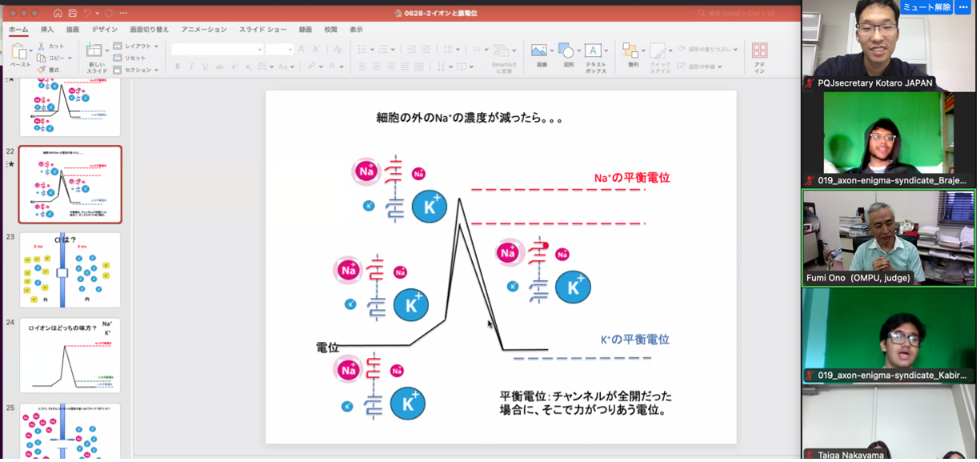This screenshot has width=980, height=462.
Task: Click the ミュート解除 unmute button
Action: pyautogui.click(x=926, y=7)
